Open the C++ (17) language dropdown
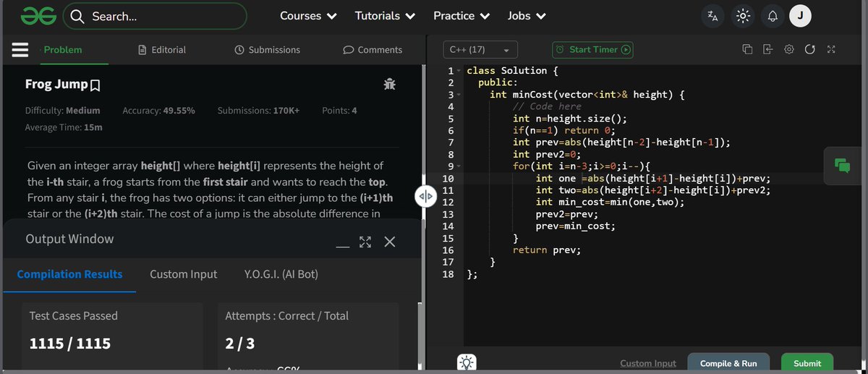Screen dimensions: 868x374 (480, 50)
